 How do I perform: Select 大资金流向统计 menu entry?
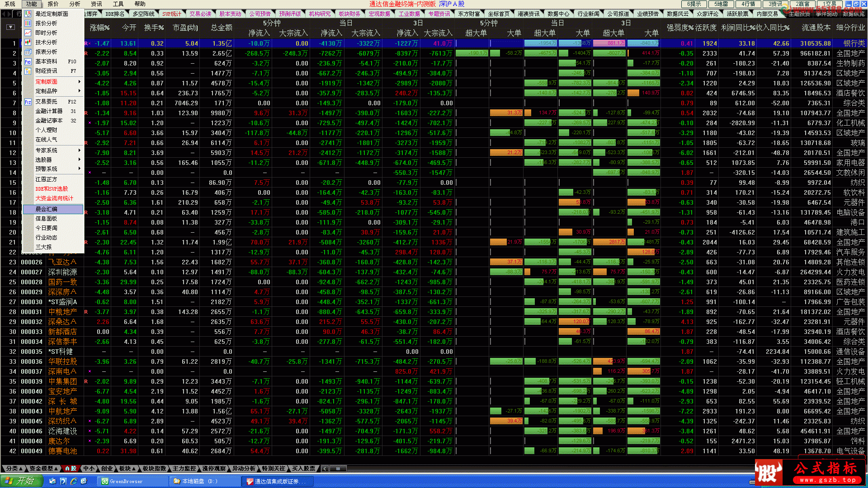pyautogui.click(x=53, y=198)
